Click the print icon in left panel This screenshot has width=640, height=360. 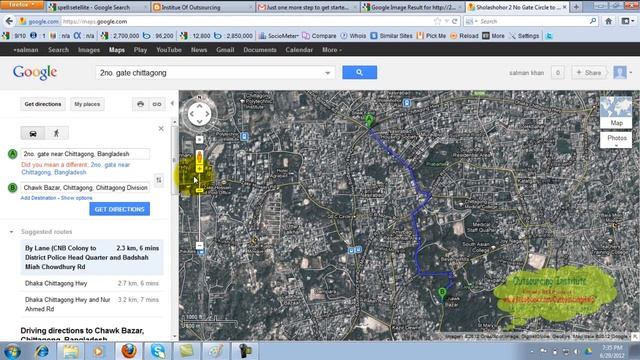(140, 104)
